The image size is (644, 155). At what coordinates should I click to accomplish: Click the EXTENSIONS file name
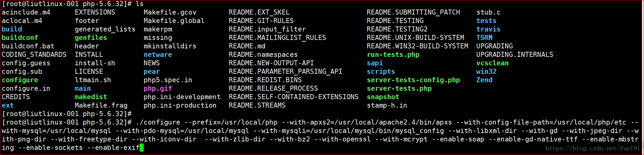coord(95,13)
